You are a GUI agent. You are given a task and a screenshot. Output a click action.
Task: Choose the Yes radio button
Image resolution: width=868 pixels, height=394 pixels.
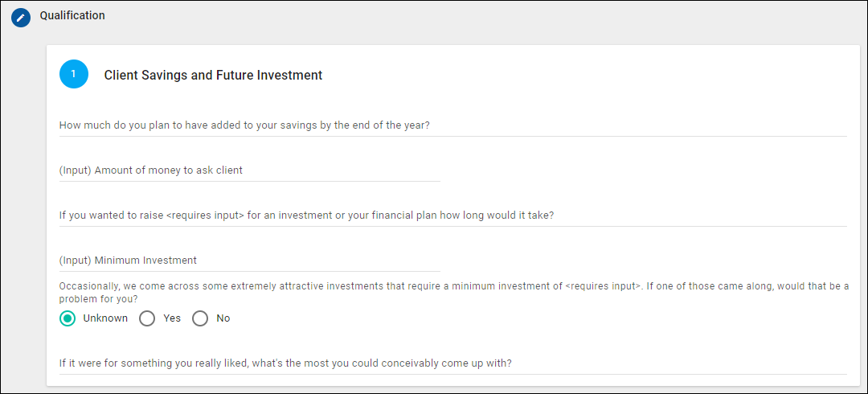click(x=147, y=318)
